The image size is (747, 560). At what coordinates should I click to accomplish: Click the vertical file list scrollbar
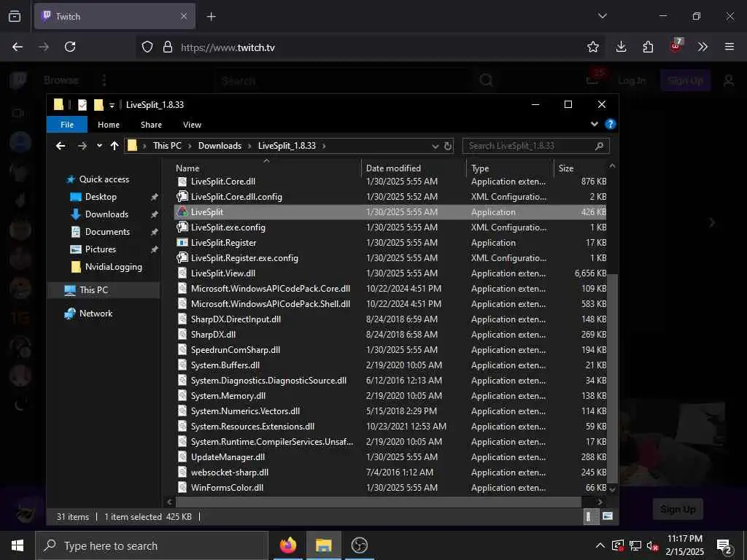(612, 378)
